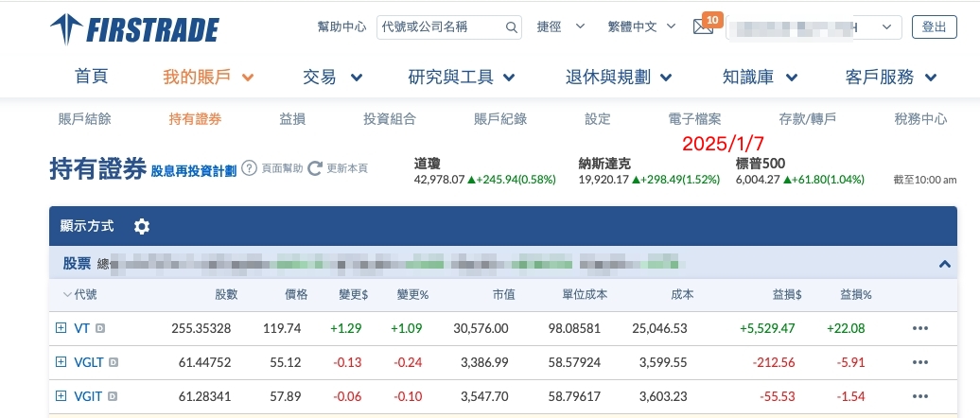Click the Firstrade logo

(x=134, y=29)
